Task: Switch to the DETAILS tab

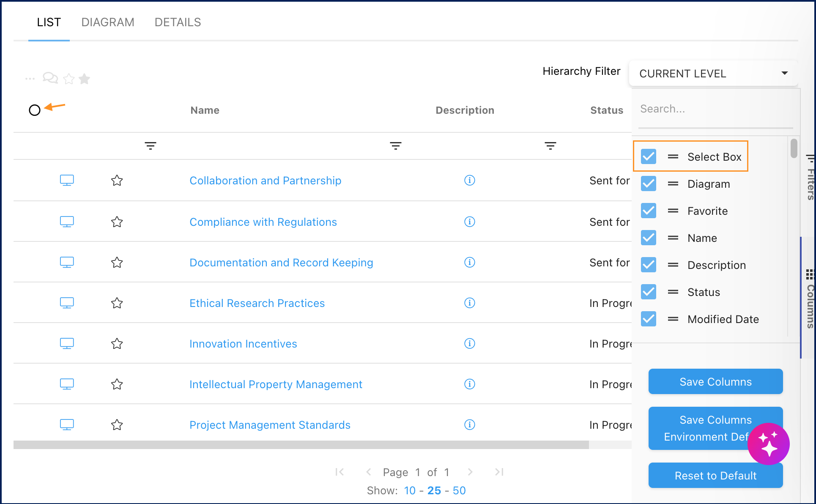Action: [x=178, y=22]
